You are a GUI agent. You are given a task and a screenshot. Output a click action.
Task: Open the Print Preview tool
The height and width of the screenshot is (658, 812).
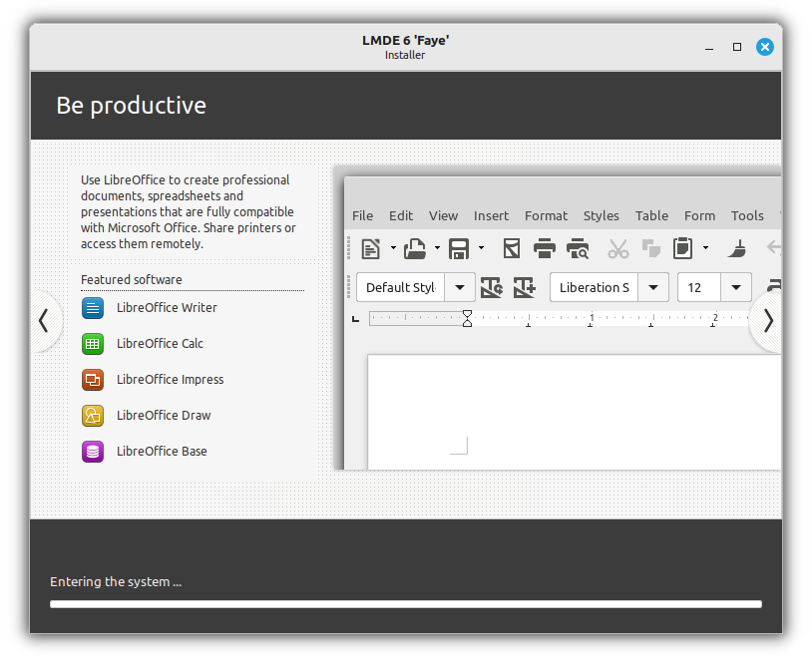tap(578, 247)
